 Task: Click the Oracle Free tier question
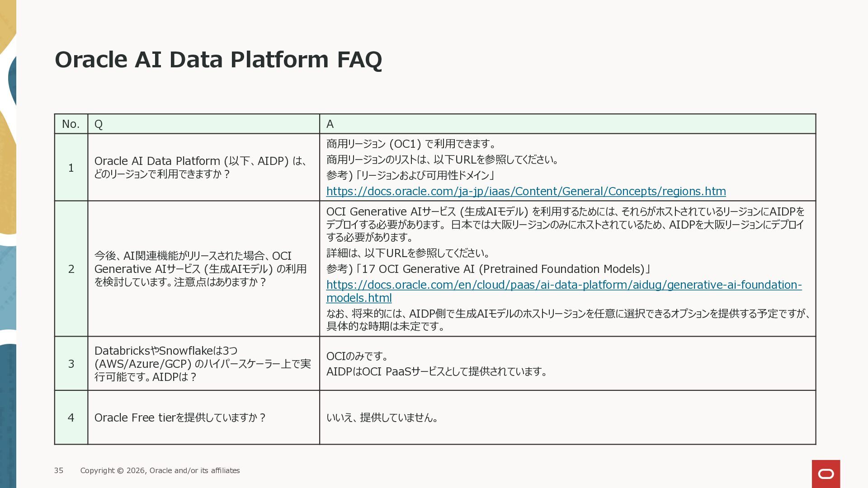[x=180, y=418]
